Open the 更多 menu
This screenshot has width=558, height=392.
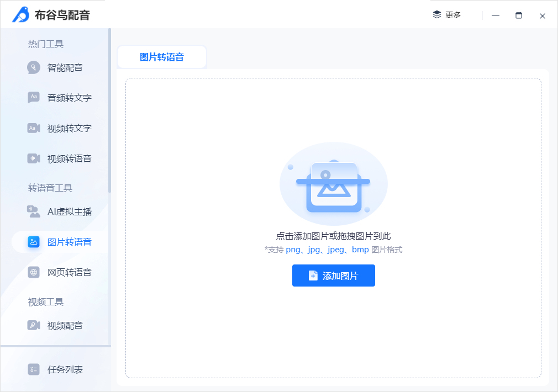point(448,15)
